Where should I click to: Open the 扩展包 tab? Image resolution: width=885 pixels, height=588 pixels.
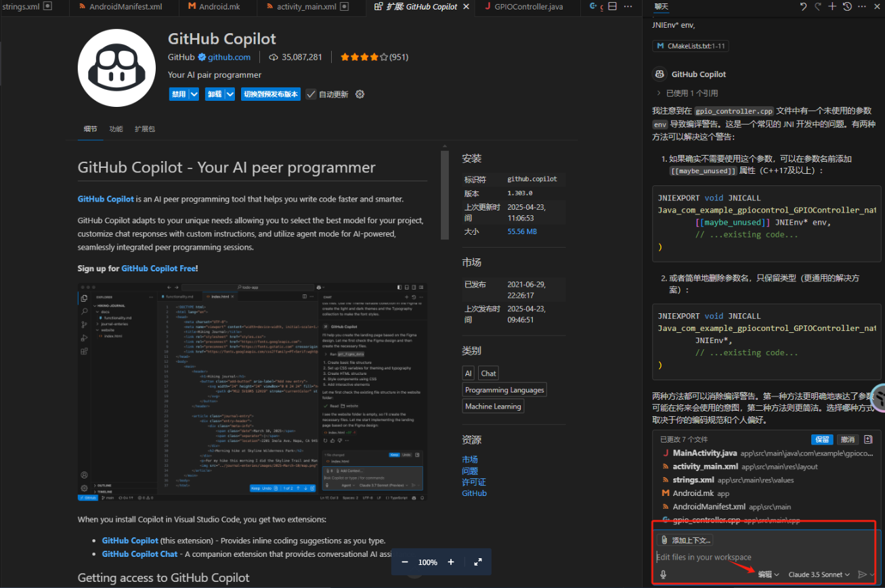[x=144, y=129]
